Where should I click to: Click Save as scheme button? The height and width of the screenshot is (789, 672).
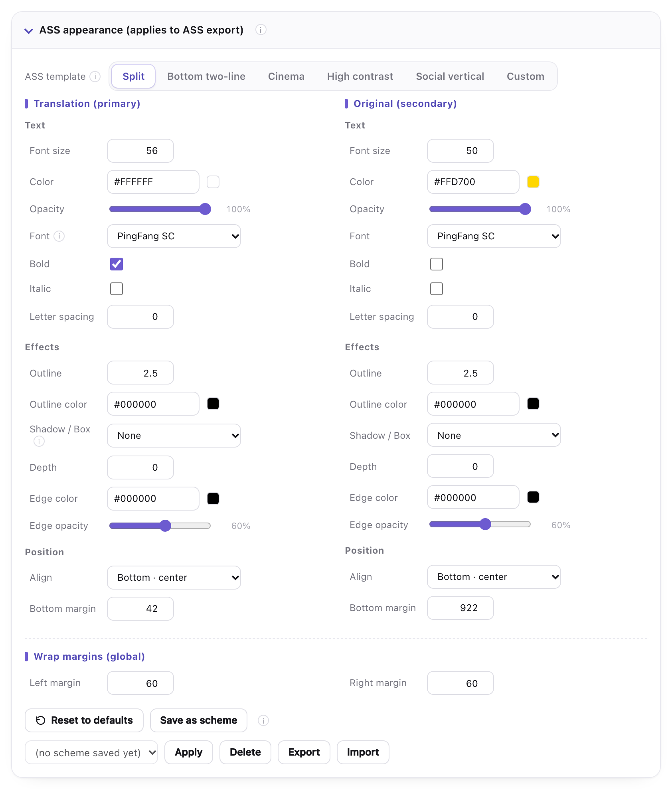(199, 720)
